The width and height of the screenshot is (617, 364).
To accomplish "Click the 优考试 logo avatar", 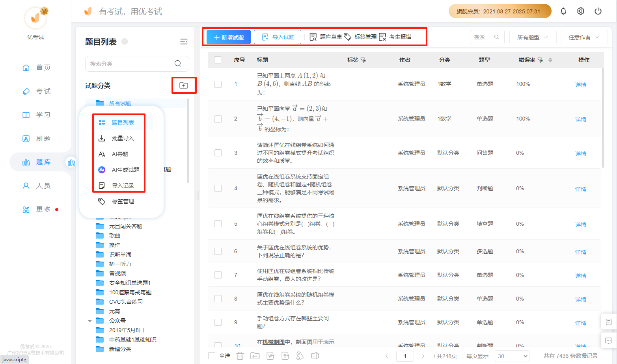I will click(36, 18).
